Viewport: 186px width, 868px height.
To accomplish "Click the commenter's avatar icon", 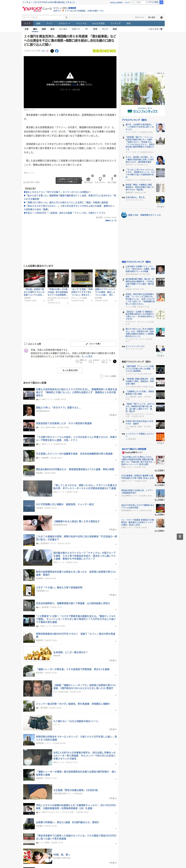I will (x=26, y=351).
